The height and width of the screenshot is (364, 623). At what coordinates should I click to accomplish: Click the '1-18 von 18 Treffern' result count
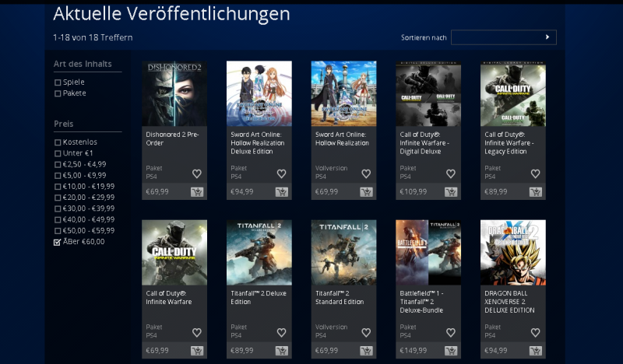click(x=93, y=37)
